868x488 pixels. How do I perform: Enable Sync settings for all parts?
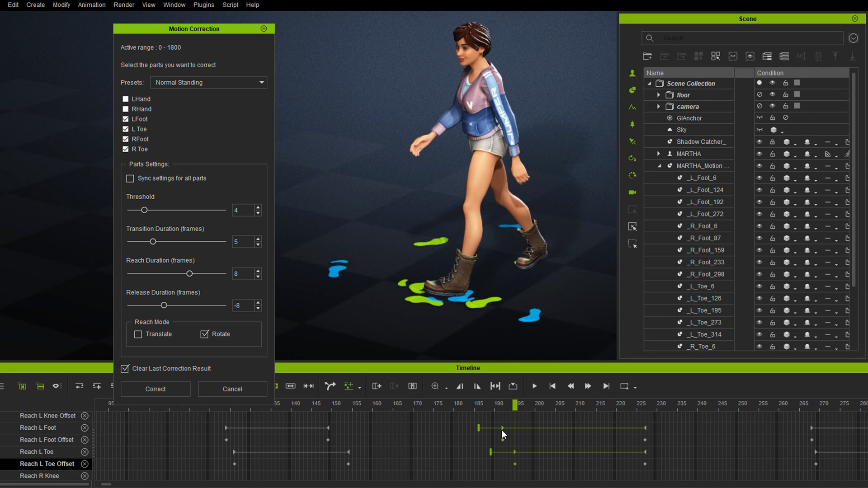coord(130,178)
